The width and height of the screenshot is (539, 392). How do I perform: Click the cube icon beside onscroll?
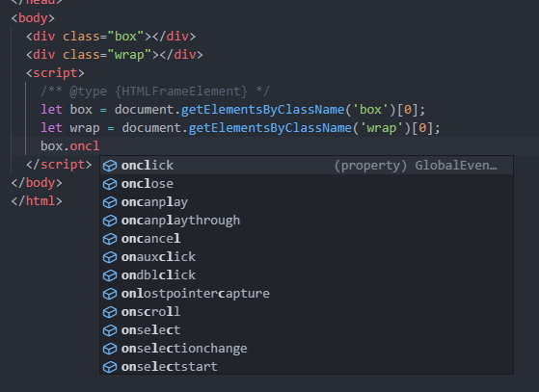110,312
